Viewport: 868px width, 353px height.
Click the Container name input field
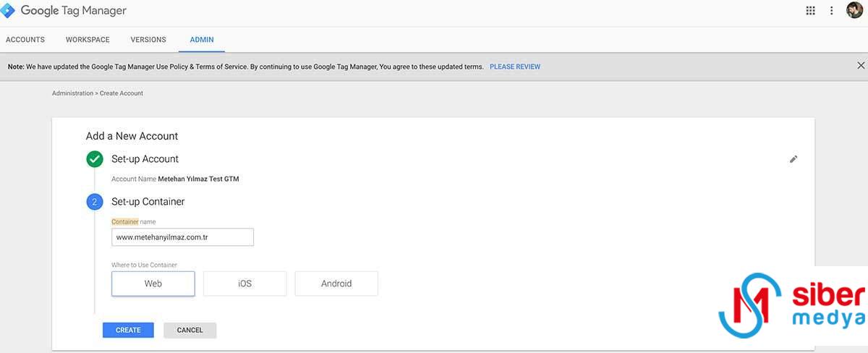pyautogui.click(x=182, y=237)
